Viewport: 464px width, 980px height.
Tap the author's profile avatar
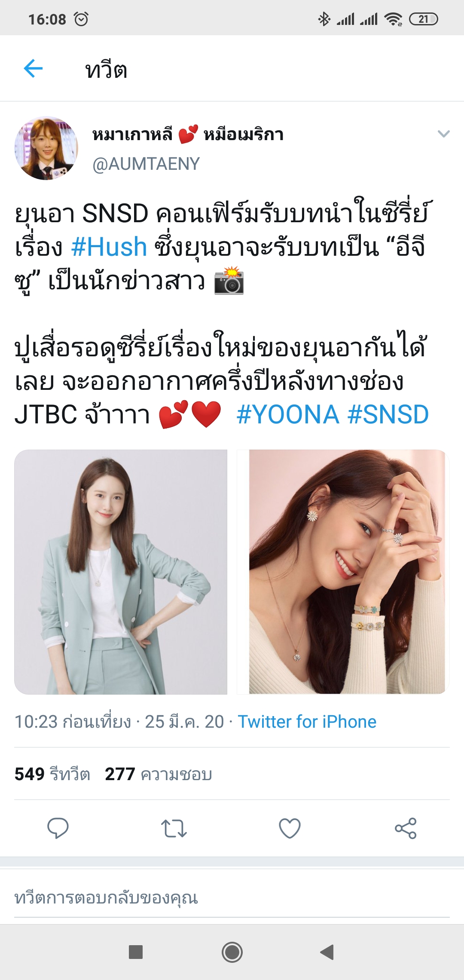click(46, 148)
